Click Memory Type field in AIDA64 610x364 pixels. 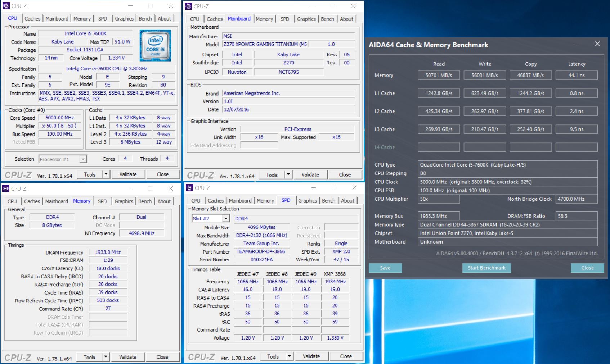pos(508,224)
